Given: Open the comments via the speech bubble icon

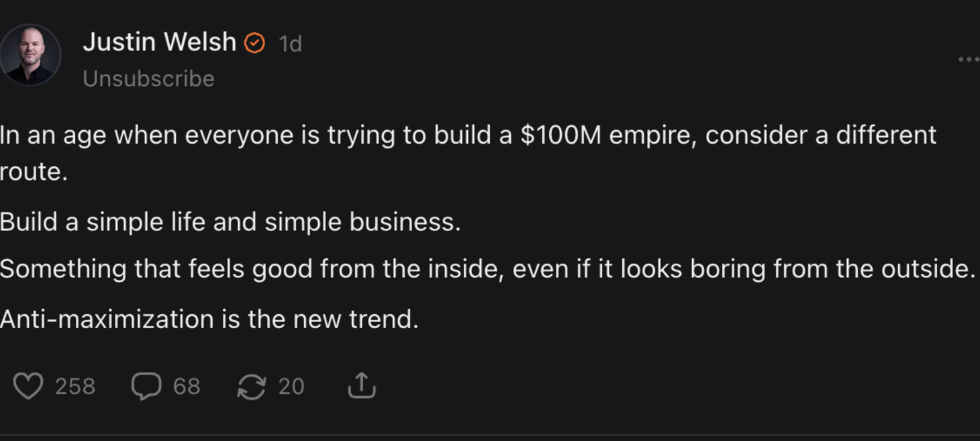Looking at the screenshot, I should 147,386.
